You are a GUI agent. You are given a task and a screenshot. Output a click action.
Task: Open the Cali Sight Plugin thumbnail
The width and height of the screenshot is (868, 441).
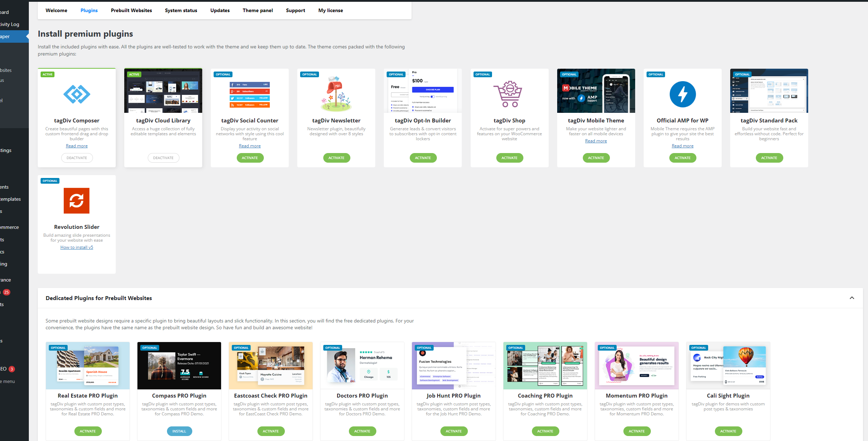728,366
